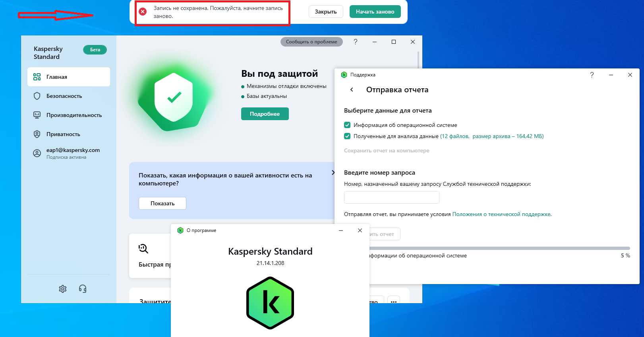
Task: Select the Главная menu item
Action: [x=69, y=77]
